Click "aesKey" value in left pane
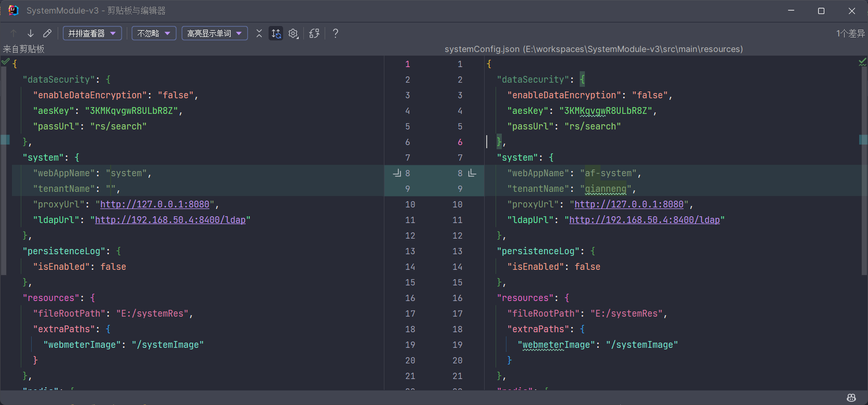Screen dimensions: 868x405 point(131,111)
